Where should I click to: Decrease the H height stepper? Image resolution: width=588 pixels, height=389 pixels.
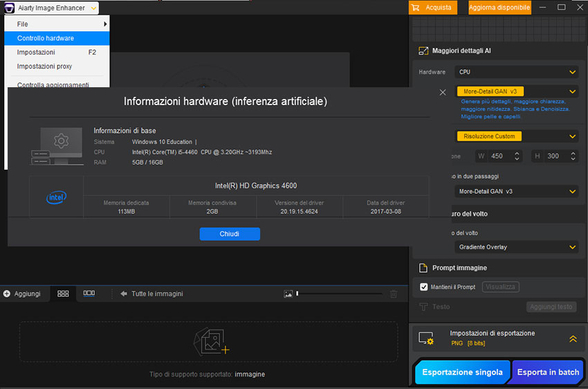(573, 159)
